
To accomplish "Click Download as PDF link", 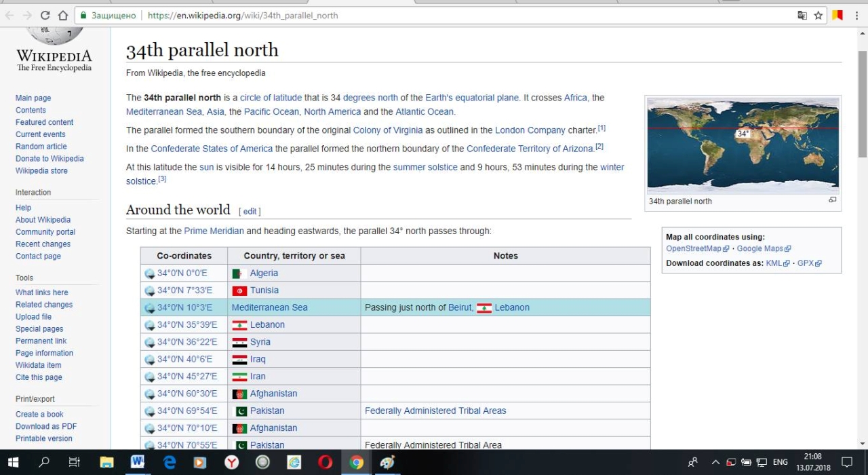I will 46,426.
